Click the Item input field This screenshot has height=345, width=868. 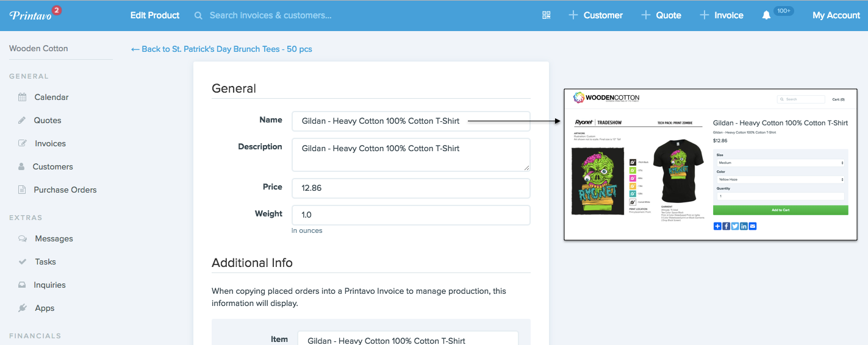click(407, 338)
